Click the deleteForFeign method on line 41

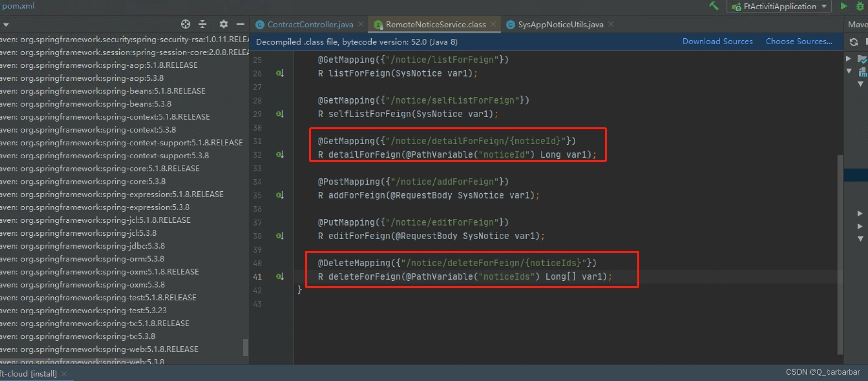click(x=364, y=276)
